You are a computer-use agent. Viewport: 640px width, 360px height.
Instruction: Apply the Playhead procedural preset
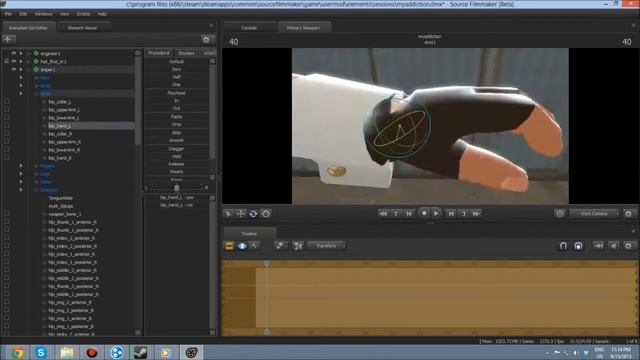176,93
